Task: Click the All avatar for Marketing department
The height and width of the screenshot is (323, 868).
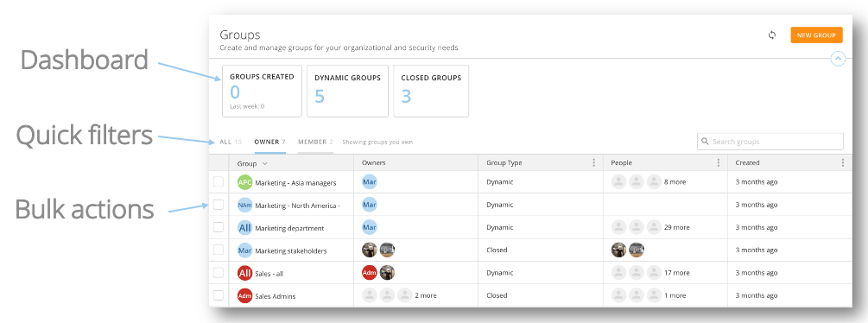Action: click(244, 228)
